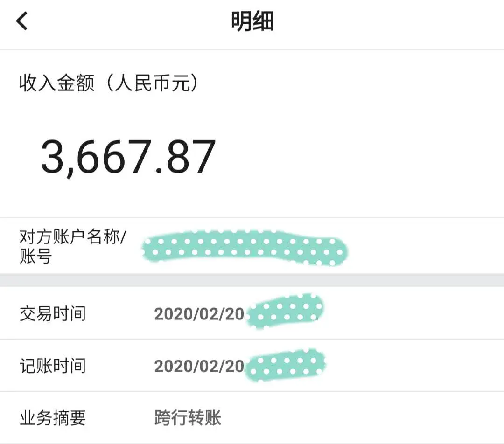The image size is (504, 444).
Task: Tap the income amount 3,667.87
Action: coord(128,158)
